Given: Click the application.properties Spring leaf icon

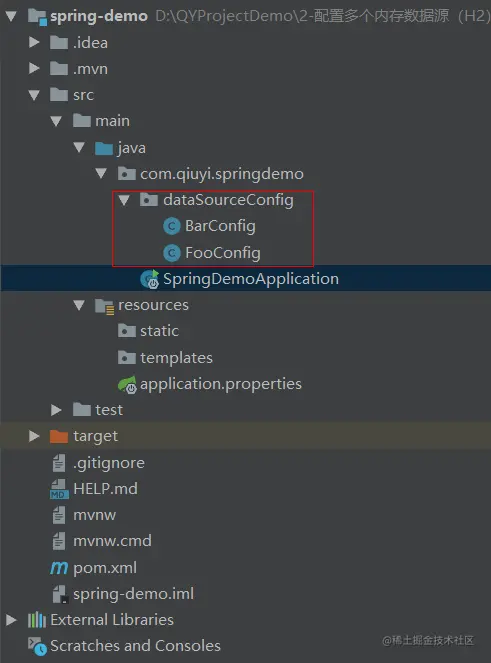Looking at the screenshot, I should (127, 384).
